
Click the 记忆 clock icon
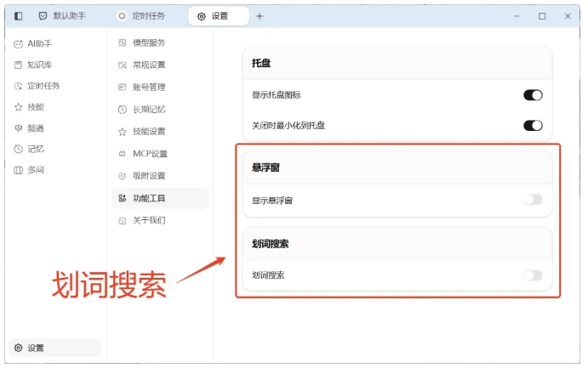coord(19,149)
